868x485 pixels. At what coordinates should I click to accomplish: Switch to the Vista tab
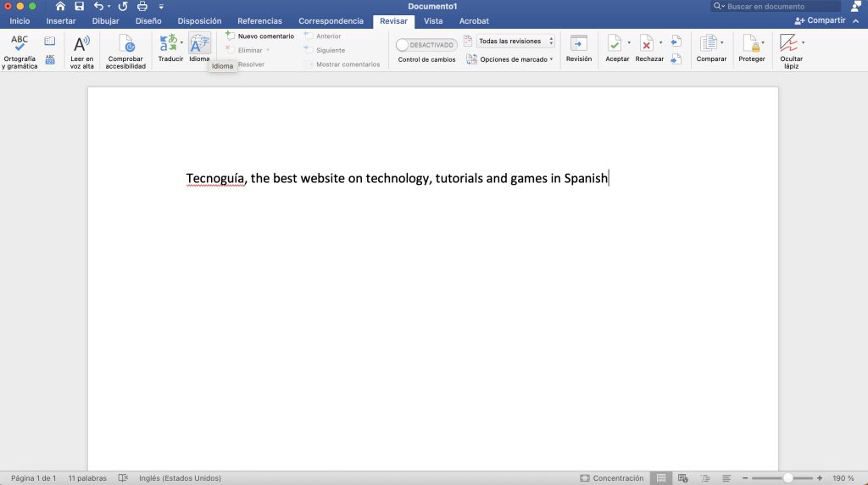(x=433, y=21)
